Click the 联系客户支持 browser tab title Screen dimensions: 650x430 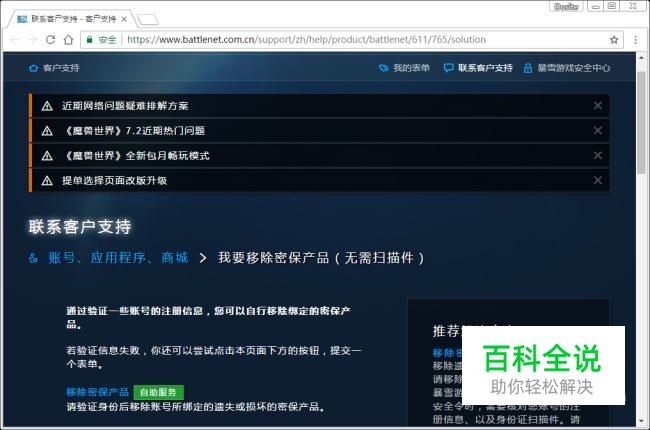click(x=73, y=19)
